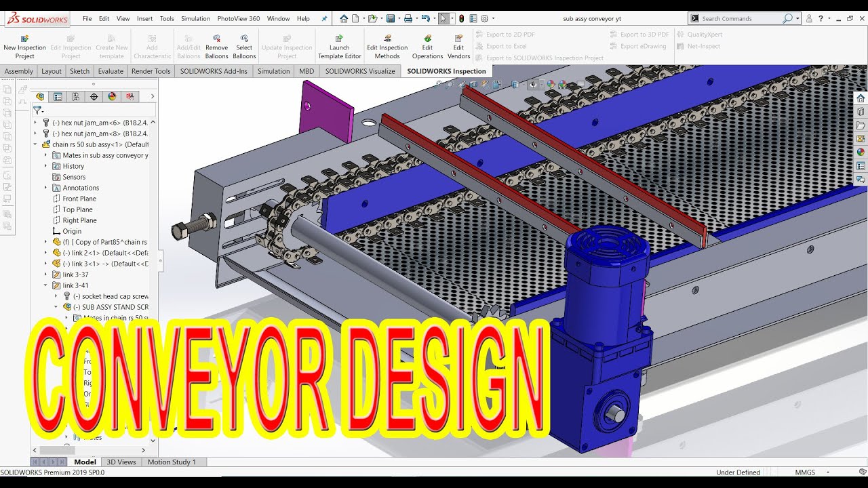868x488 pixels.
Task: Expand hex nut jam_am<6> node
Action: pos(35,123)
